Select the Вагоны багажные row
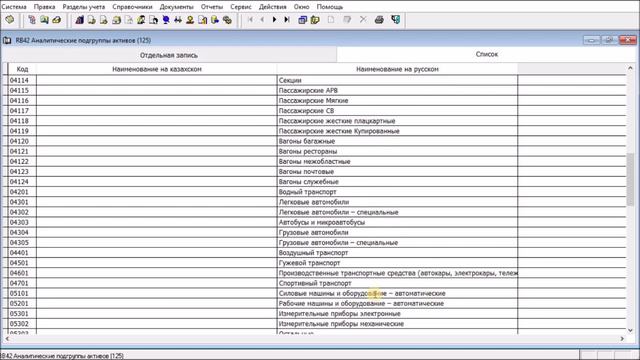 coord(314,141)
